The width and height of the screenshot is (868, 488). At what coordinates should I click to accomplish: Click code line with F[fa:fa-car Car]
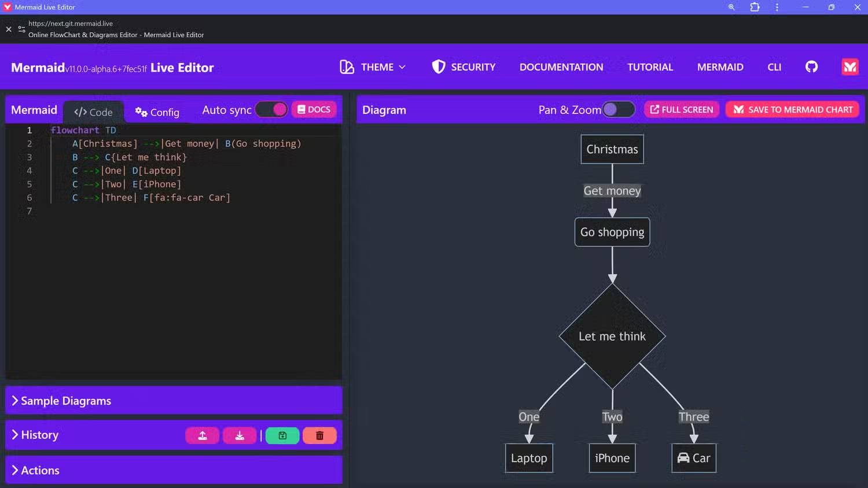(151, 198)
